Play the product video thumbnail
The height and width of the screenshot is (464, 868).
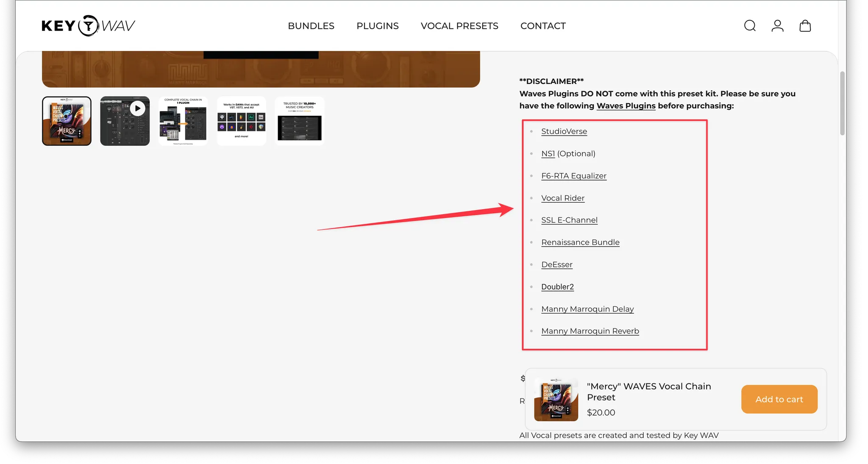(x=125, y=121)
